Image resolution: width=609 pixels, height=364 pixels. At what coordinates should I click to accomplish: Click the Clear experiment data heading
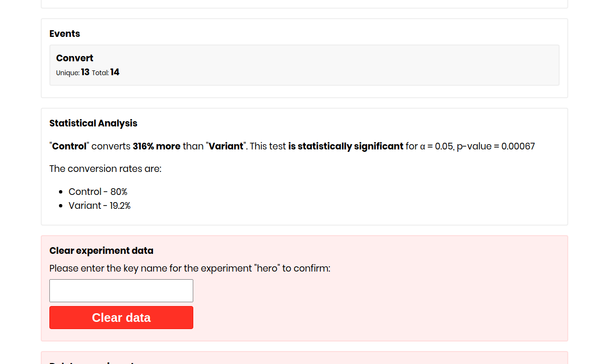[101, 250]
